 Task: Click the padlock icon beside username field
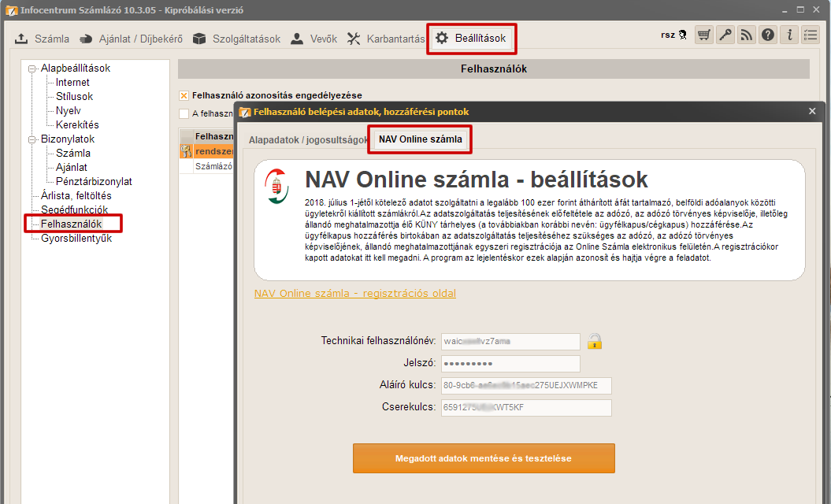pyautogui.click(x=594, y=341)
